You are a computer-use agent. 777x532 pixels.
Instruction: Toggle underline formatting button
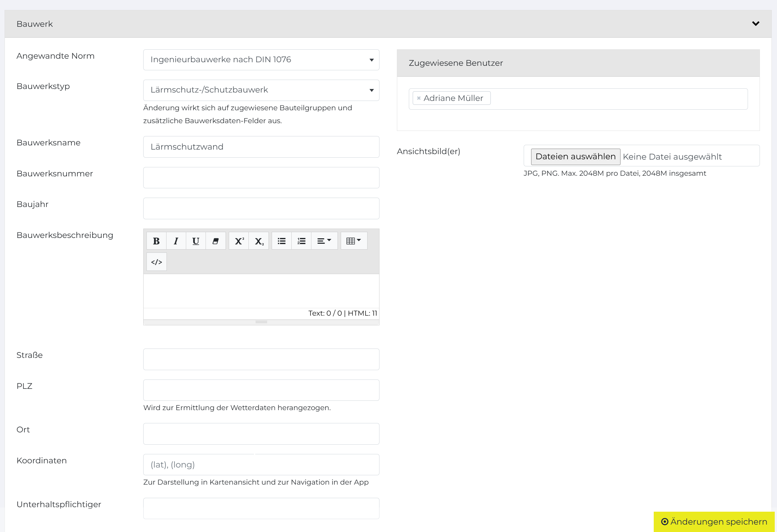pyautogui.click(x=196, y=241)
